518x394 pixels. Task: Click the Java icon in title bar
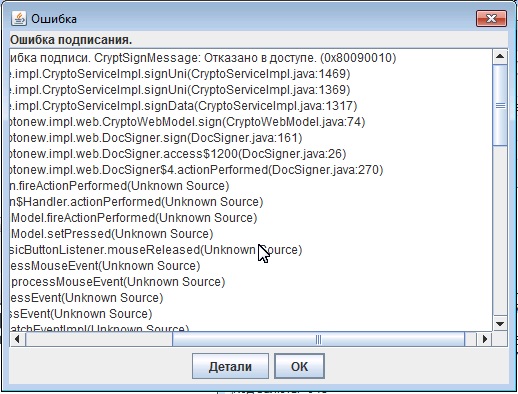click(18, 18)
